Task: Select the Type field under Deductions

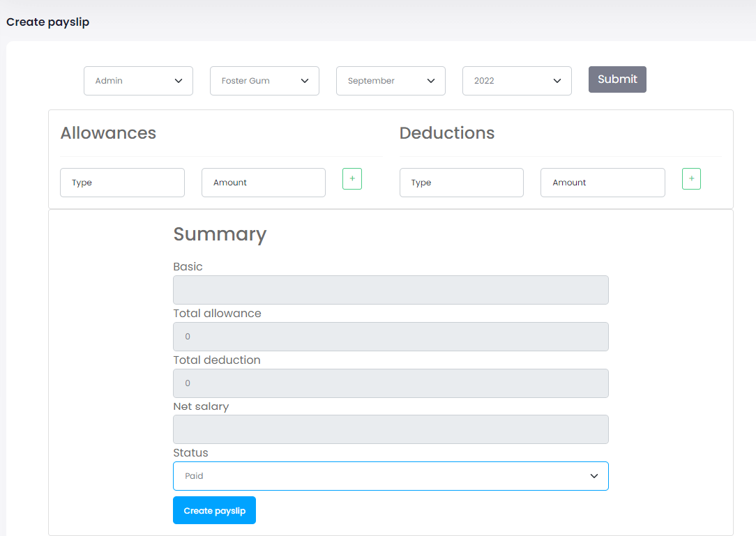Action: [461, 183]
